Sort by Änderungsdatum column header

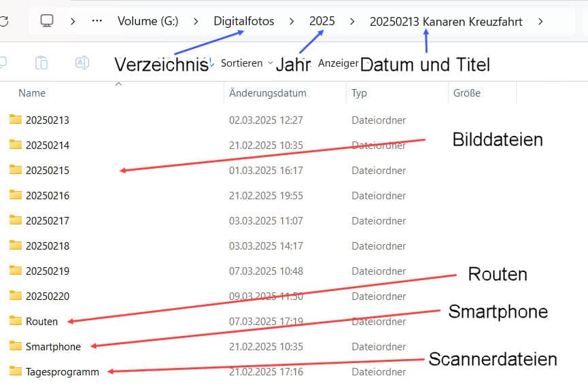(267, 93)
